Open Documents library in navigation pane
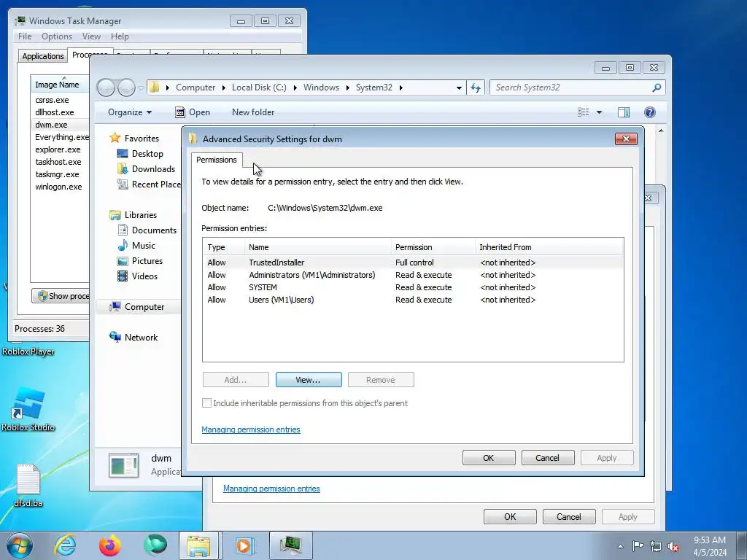 [x=154, y=230]
